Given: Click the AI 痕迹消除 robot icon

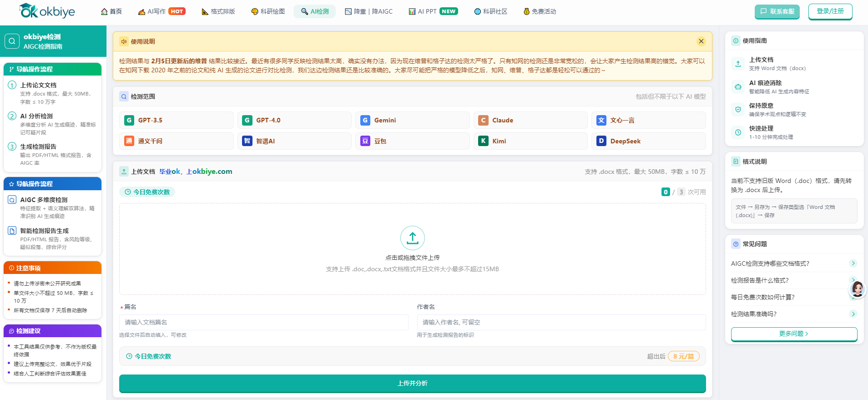Looking at the screenshot, I should (738, 86).
